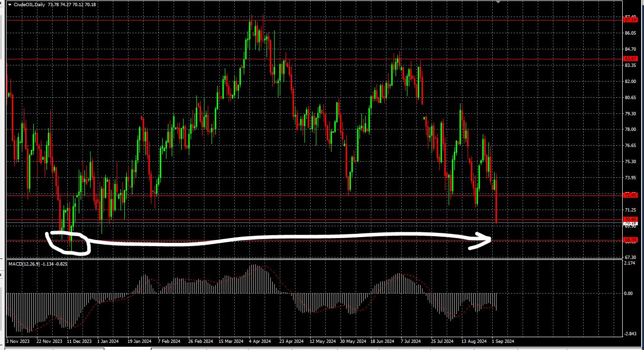Click the 71.25 price scale value

pos(631,210)
